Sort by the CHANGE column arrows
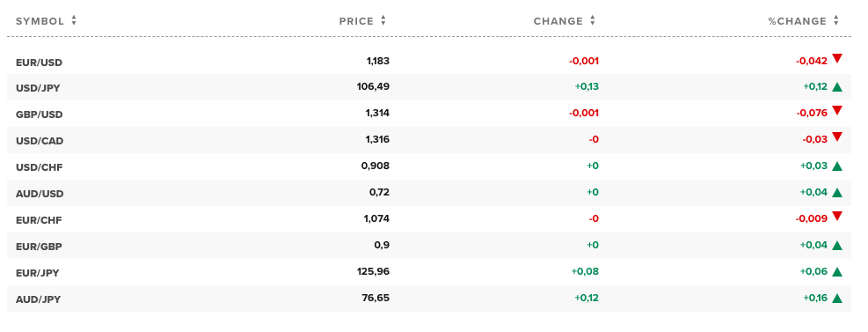The height and width of the screenshot is (332, 868). [593, 21]
